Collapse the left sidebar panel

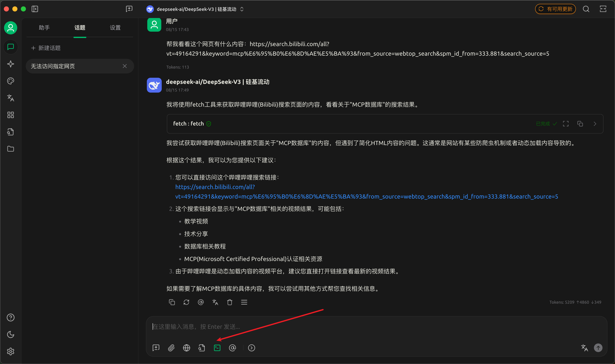click(35, 9)
